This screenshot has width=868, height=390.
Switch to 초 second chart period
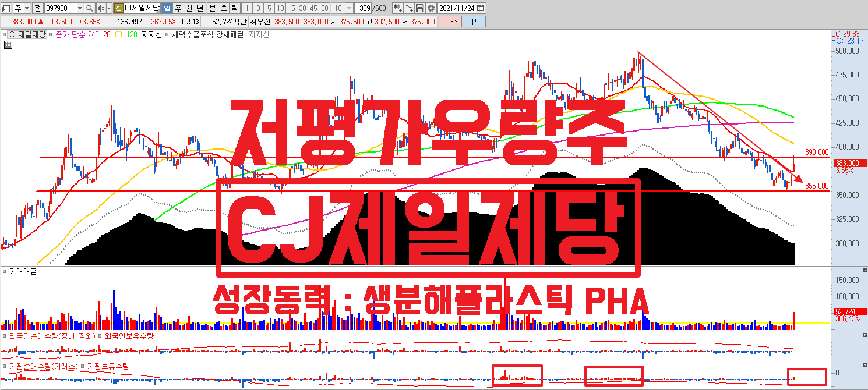(223, 8)
